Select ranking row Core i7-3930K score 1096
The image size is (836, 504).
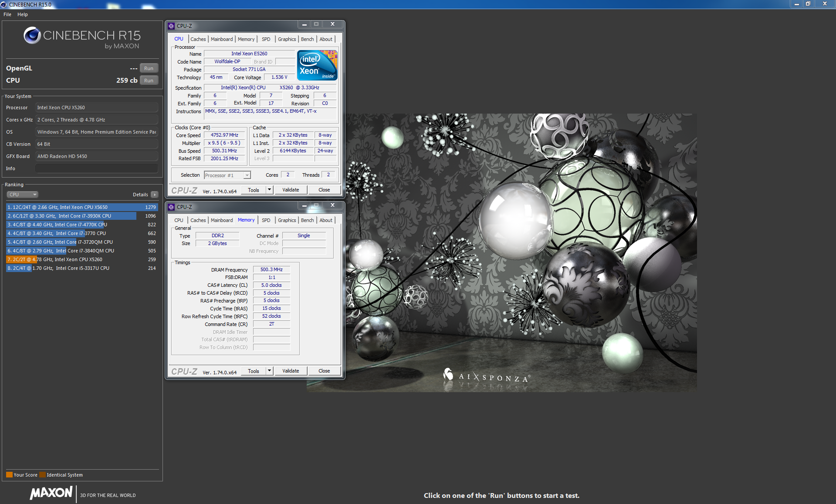(82, 216)
